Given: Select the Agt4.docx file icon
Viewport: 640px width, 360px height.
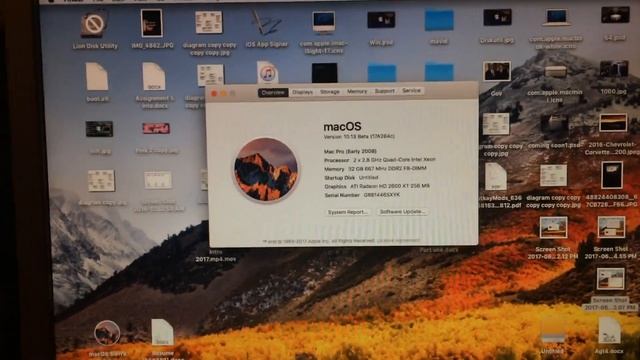Looking at the screenshot, I should point(609,331).
